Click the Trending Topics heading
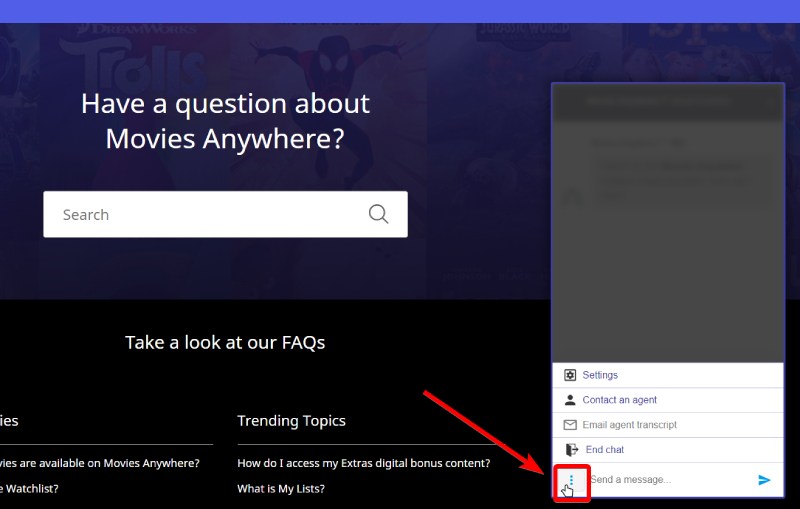800x509 pixels. coord(291,421)
